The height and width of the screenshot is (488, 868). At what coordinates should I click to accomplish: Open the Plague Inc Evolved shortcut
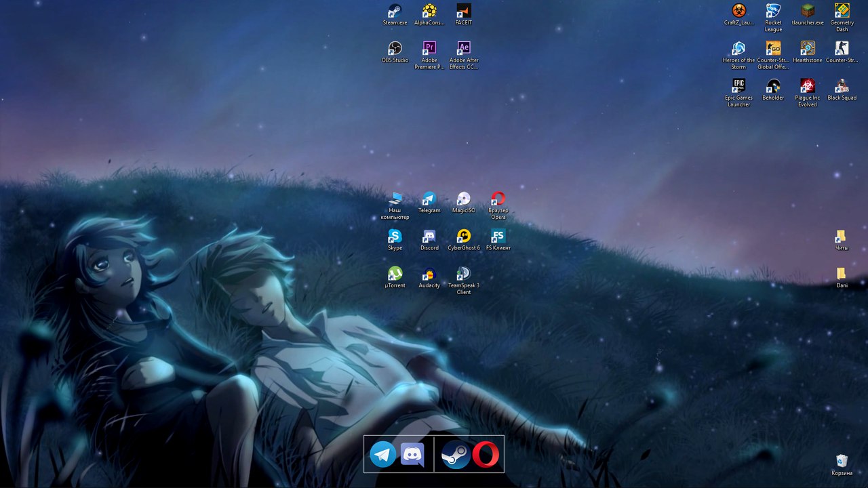808,93
